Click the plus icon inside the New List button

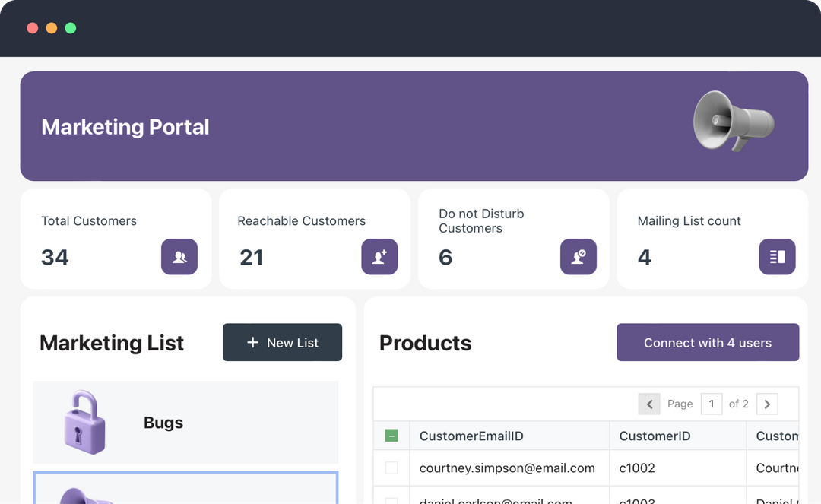(x=252, y=342)
